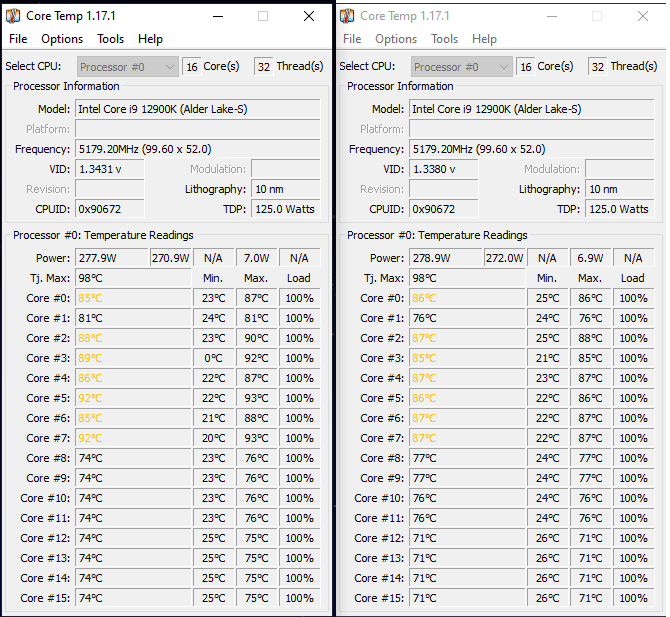Viewport: 670px width, 617px height.
Task: Click the Core Temp icon in right window title bar
Action: click(347, 16)
